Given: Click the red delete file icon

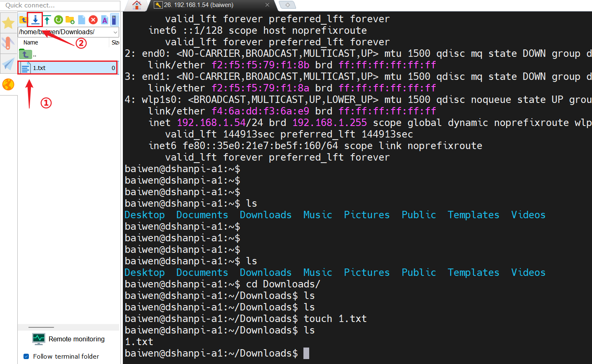Looking at the screenshot, I should (93, 20).
